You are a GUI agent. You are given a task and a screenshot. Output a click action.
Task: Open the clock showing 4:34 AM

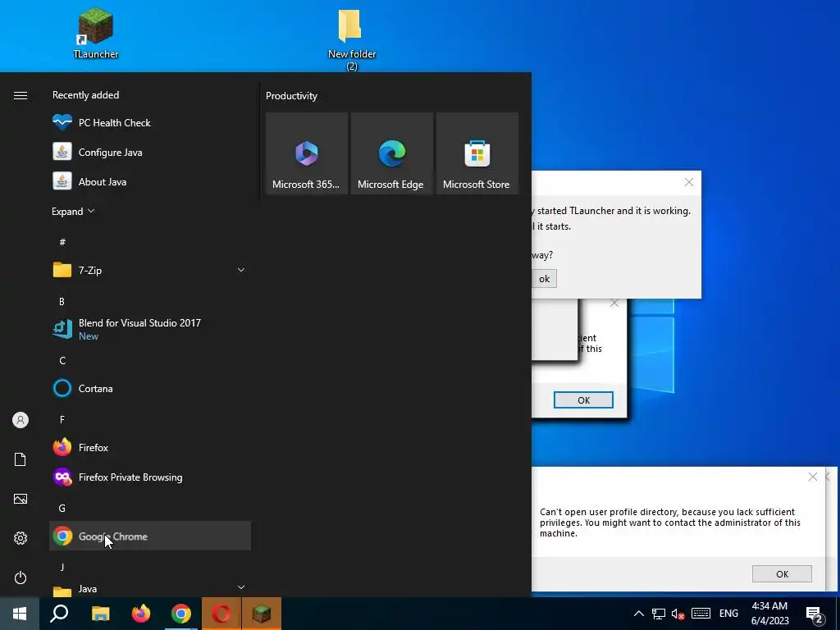pos(769,614)
